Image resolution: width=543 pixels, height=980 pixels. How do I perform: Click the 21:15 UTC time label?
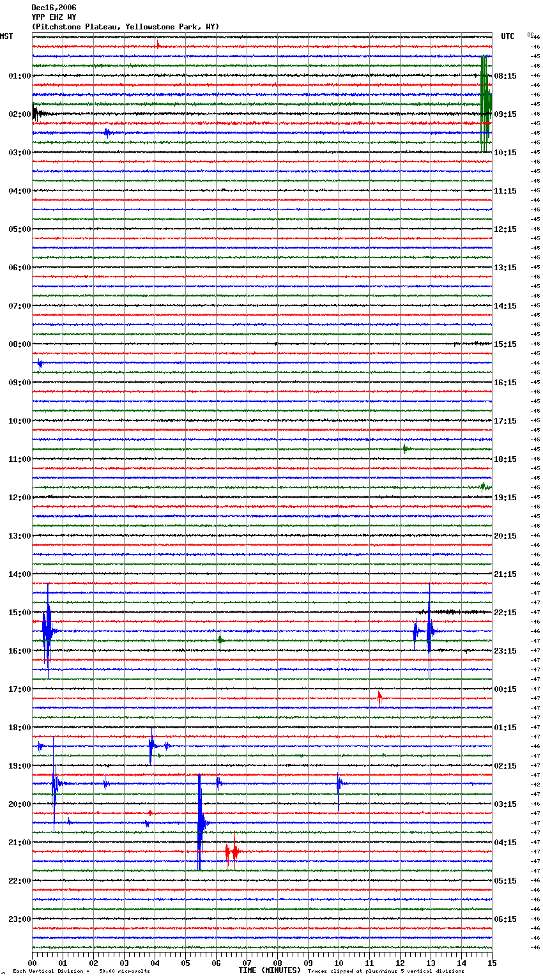coord(505,574)
